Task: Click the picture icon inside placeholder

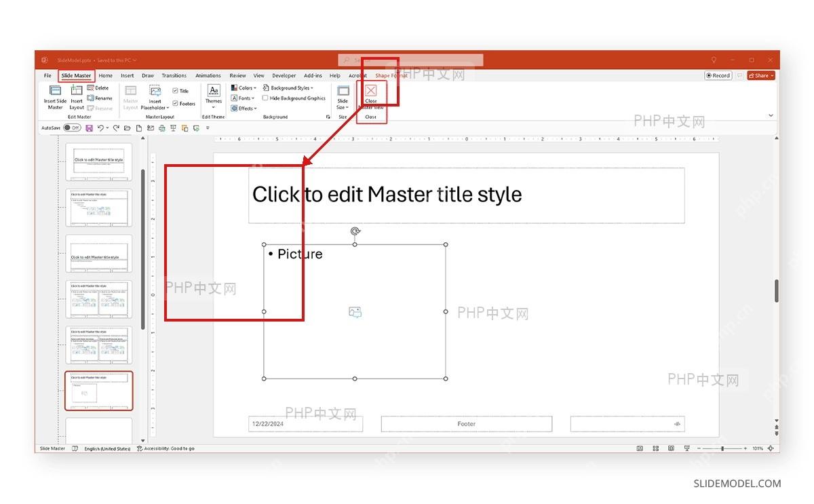Action: pyautogui.click(x=355, y=312)
